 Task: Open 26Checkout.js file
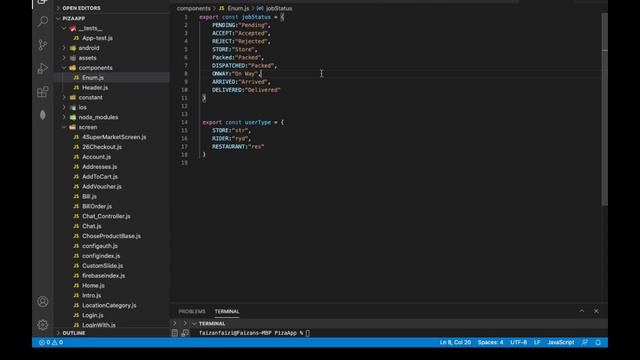pyautogui.click(x=102, y=147)
